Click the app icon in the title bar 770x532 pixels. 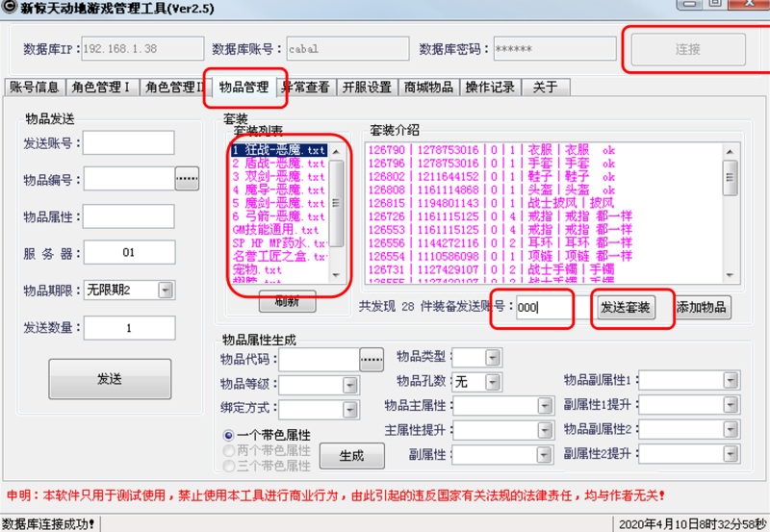pyautogui.click(x=12, y=8)
